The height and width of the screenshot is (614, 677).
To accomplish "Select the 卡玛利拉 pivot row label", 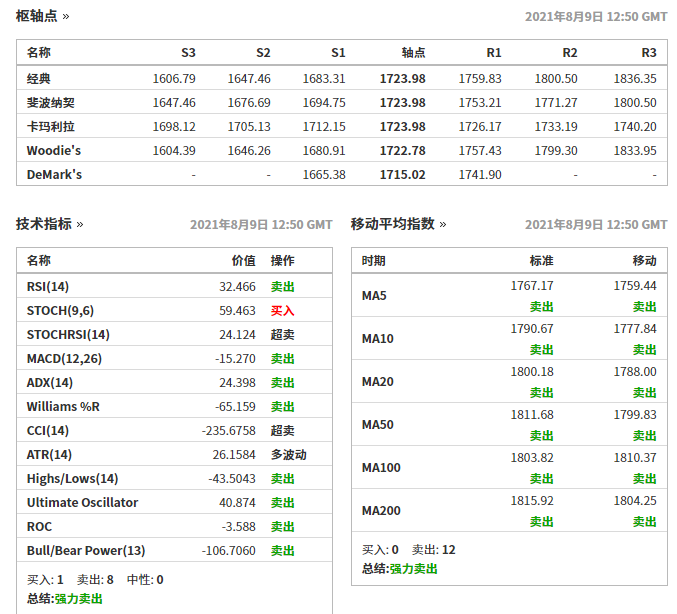I will (51, 127).
